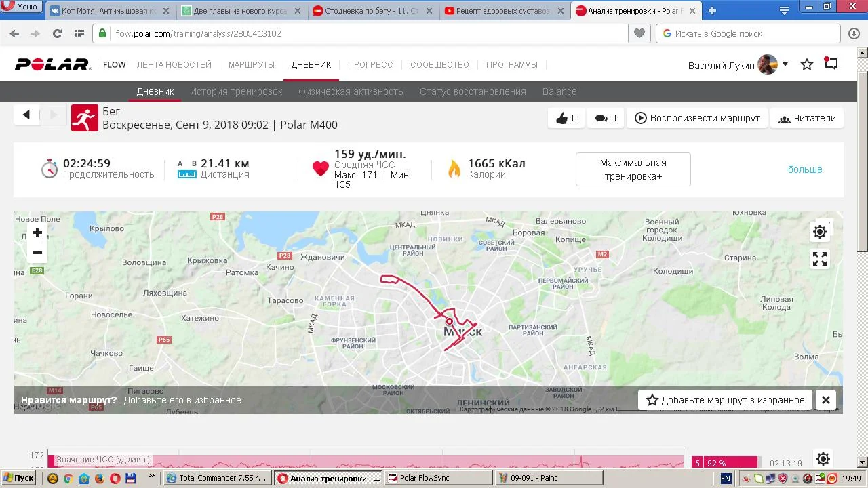
Task: Open the Читатели button
Action: click(807, 118)
